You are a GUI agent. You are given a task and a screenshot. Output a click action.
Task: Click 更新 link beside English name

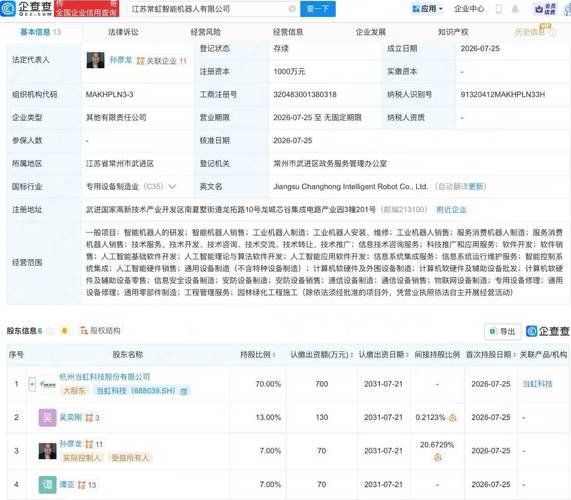coord(476,186)
